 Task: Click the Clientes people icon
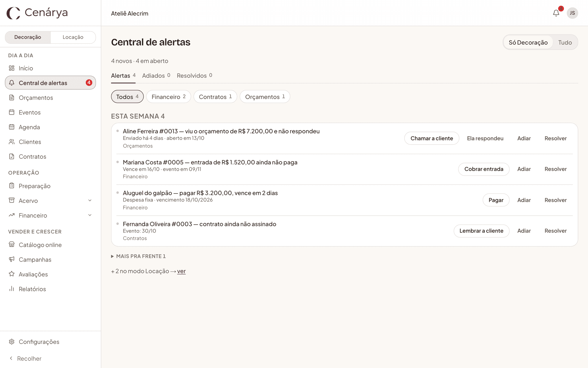[11, 142]
